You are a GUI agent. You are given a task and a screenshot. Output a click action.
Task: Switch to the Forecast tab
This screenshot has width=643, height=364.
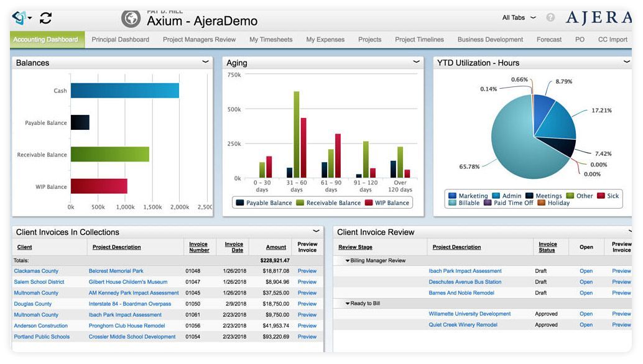point(548,39)
